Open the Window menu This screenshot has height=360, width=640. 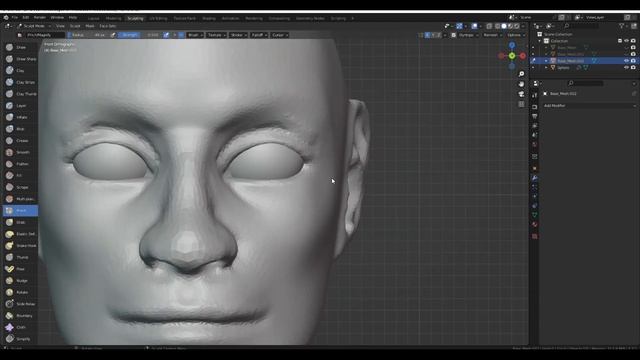pyautogui.click(x=57, y=18)
